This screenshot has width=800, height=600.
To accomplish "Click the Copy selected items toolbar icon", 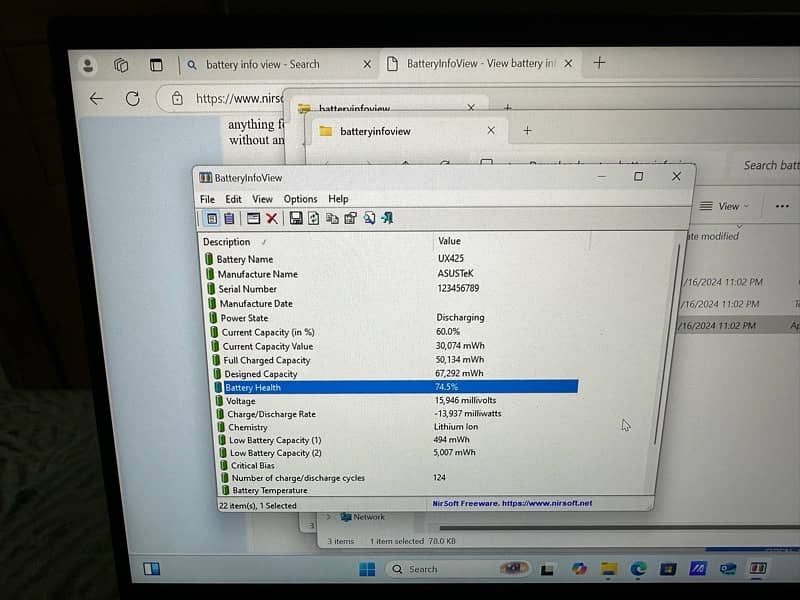I will (x=332, y=218).
